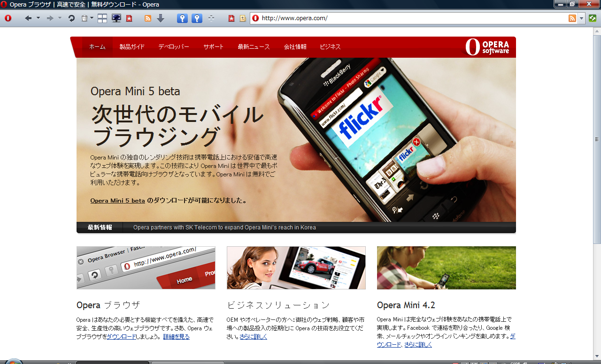The image size is (601, 364).
Task: Minimize the Opera window
Action: click(560, 4)
